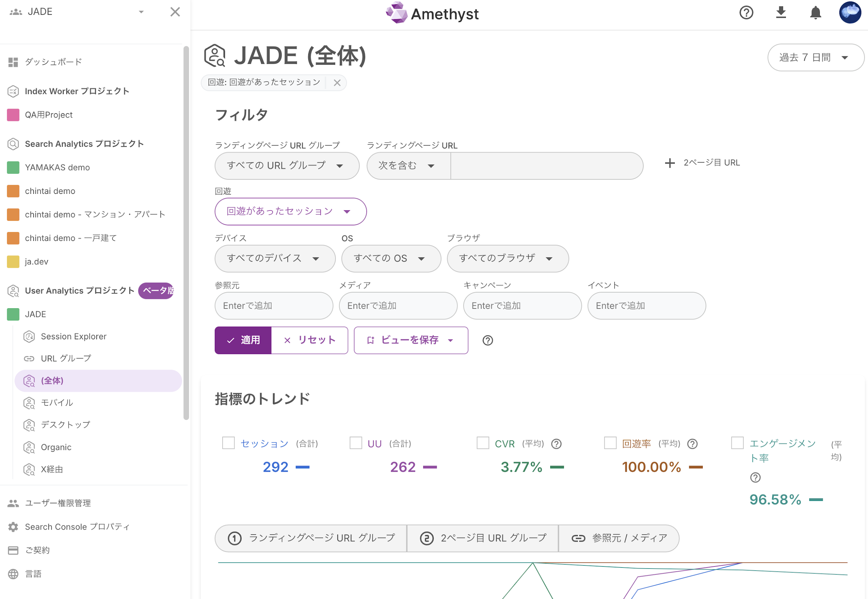Select YAMAKAS demo green swatch
The image size is (868, 599).
[x=13, y=167]
